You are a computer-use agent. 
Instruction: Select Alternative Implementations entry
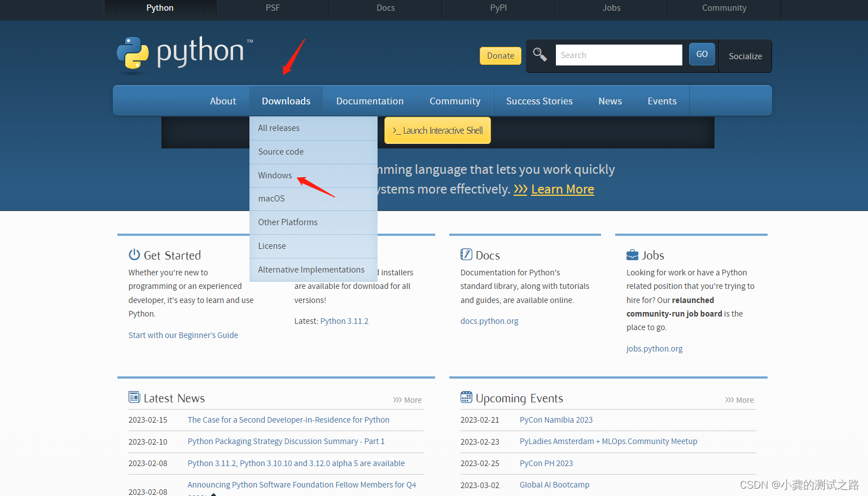click(313, 270)
